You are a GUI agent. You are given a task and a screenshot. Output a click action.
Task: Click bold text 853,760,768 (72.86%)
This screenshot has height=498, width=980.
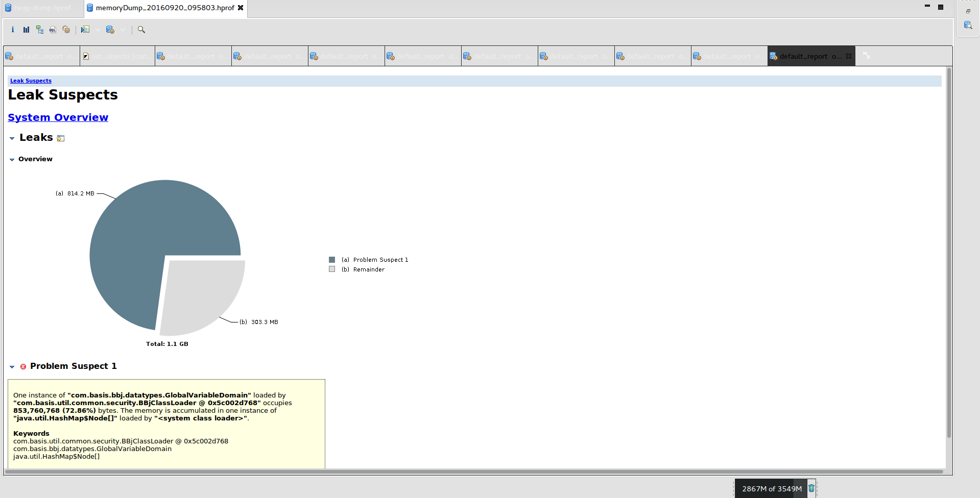pos(55,410)
